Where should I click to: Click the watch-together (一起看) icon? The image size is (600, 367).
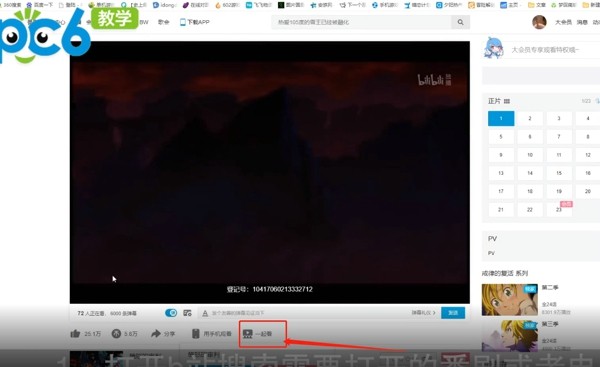point(248,334)
